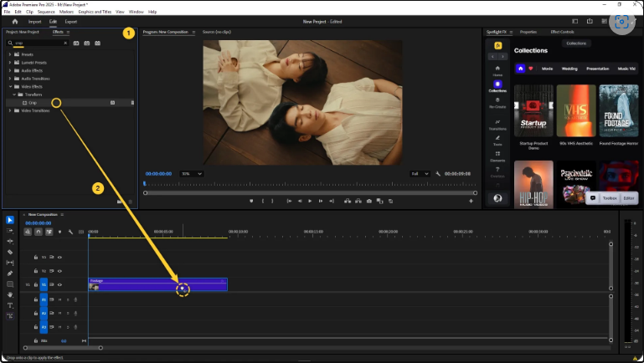Toggle V3 track output eye
The image size is (644, 363).
59,257
